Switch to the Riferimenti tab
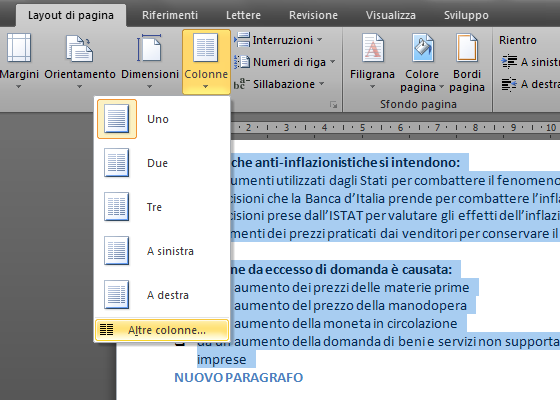The width and height of the screenshot is (560, 400). [x=170, y=15]
